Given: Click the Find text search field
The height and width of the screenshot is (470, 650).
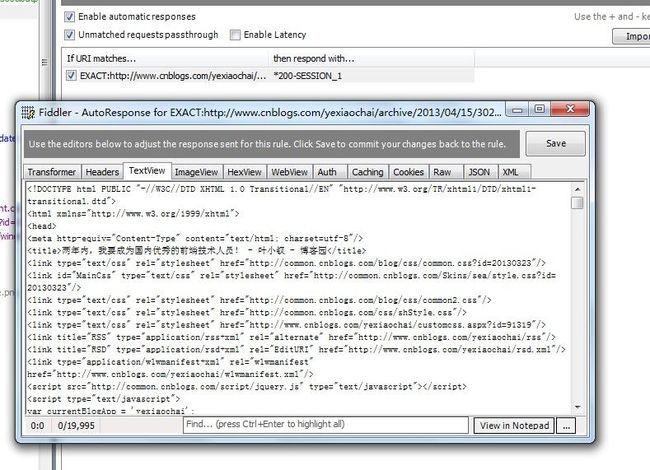Looking at the screenshot, I should click(326, 425).
